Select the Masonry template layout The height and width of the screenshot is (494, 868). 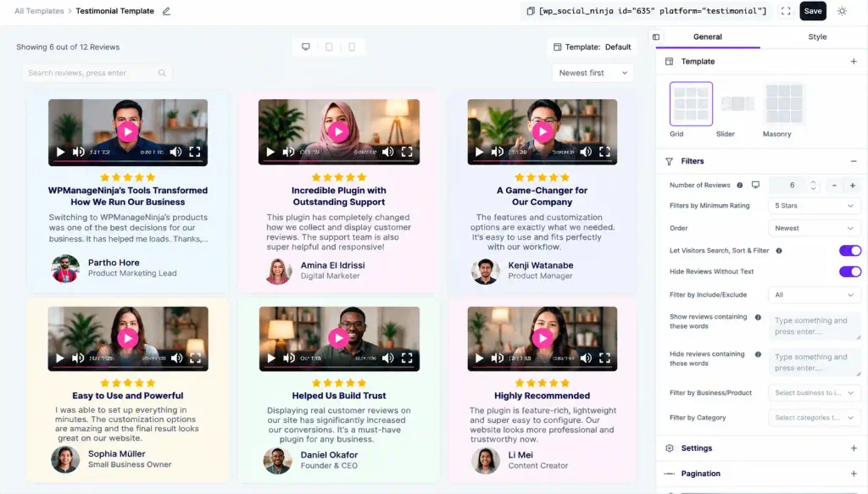784,104
